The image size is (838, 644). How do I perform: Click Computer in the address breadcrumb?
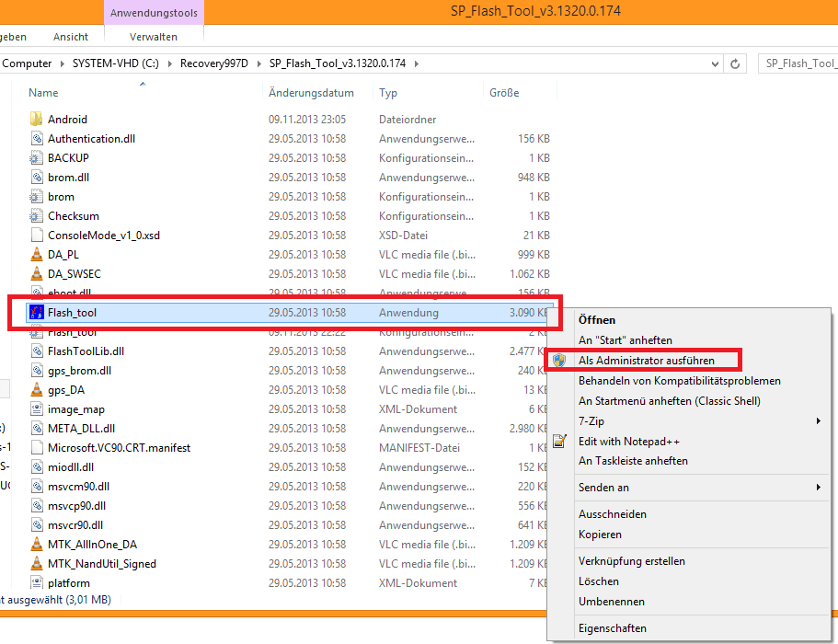point(27,63)
